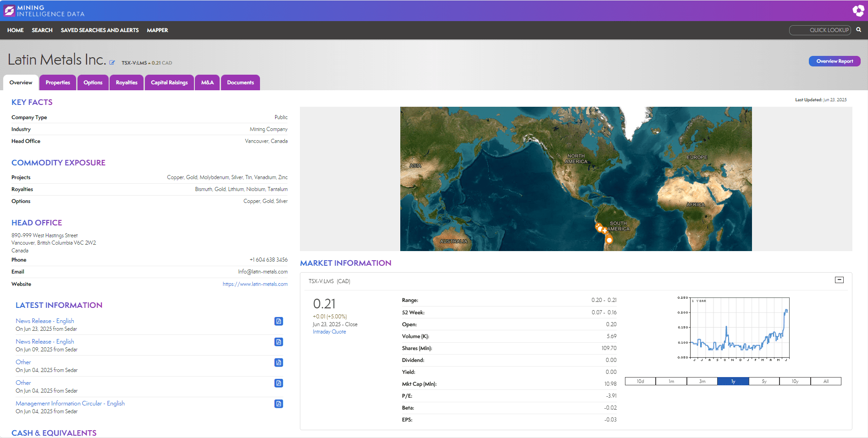Screen dimensions: 868x438
Task: Click the CASH & EQUIVALENTS heading
Action: tap(54, 433)
